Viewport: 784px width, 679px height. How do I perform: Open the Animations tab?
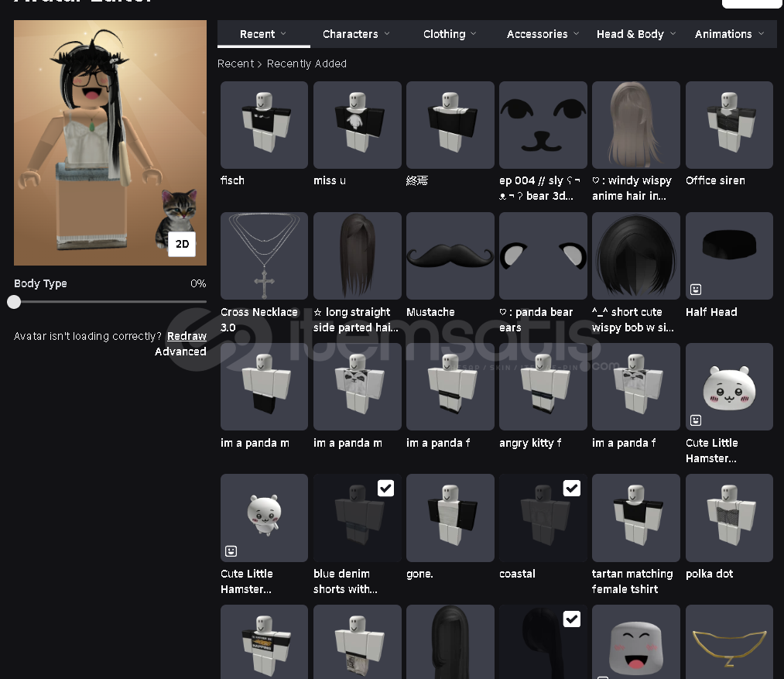(x=728, y=34)
